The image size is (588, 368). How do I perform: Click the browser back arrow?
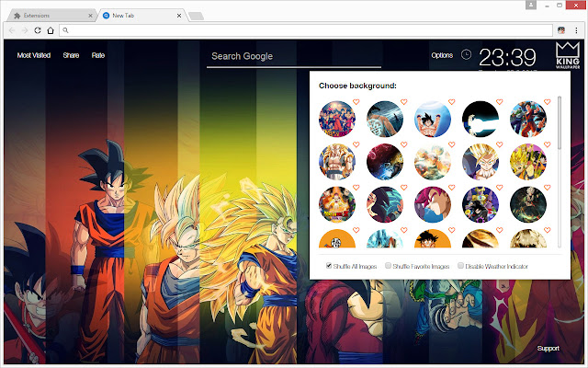[x=12, y=30]
